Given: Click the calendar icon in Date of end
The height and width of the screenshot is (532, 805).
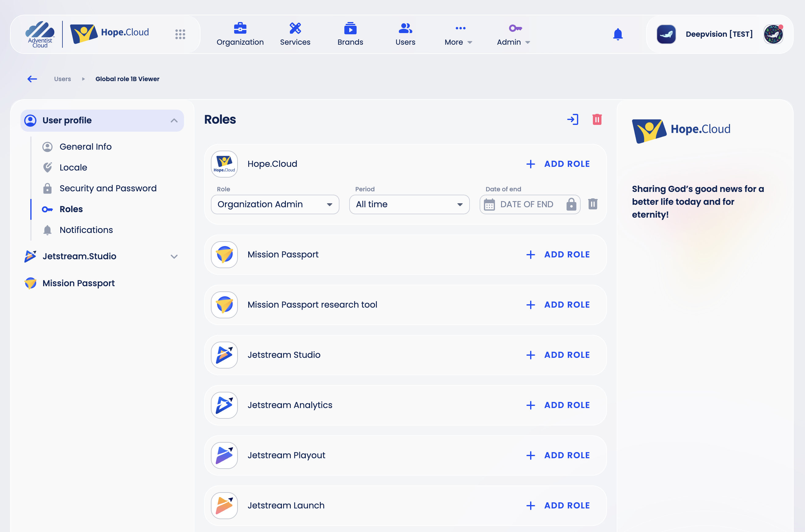Looking at the screenshot, I should [489, 204].
